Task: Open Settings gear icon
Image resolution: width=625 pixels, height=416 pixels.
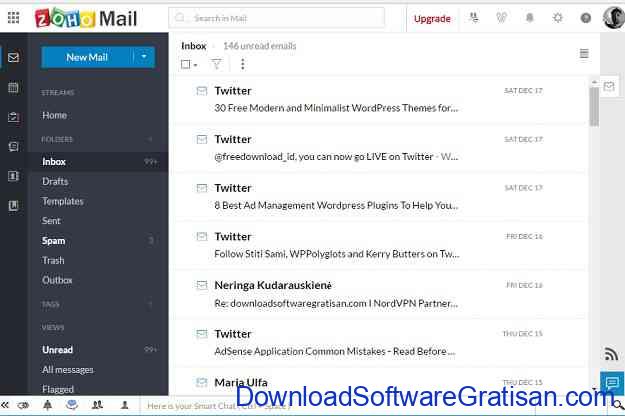Action: pos(558,18)
